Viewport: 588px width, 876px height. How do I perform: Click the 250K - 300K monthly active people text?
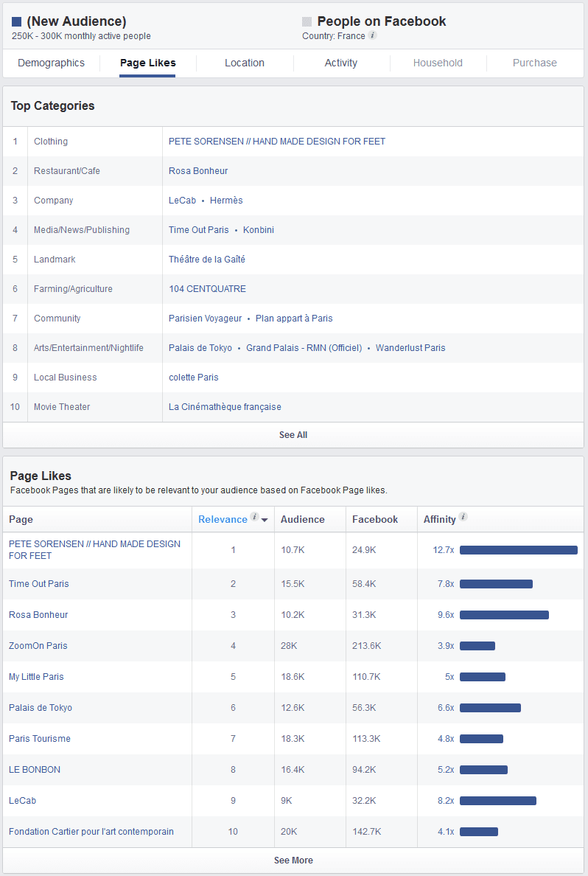click(81, 35)
